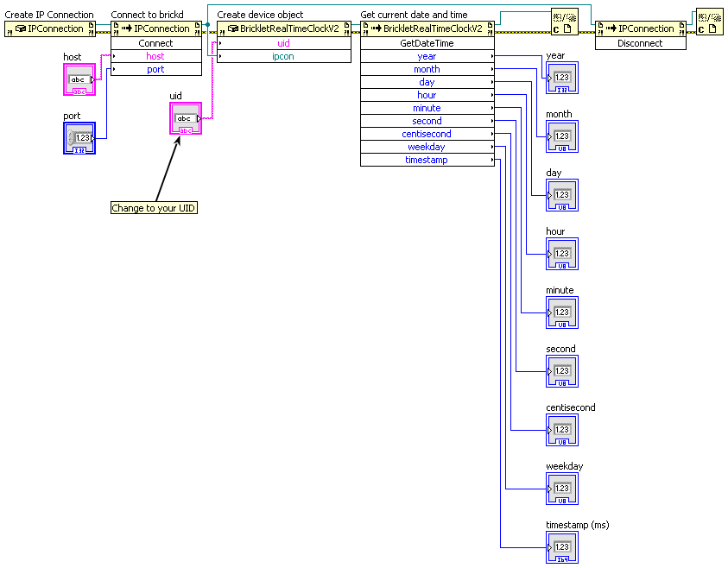Click the 'Change to your UID' comment label
The image size is (728, 568).
click(154, 208)
